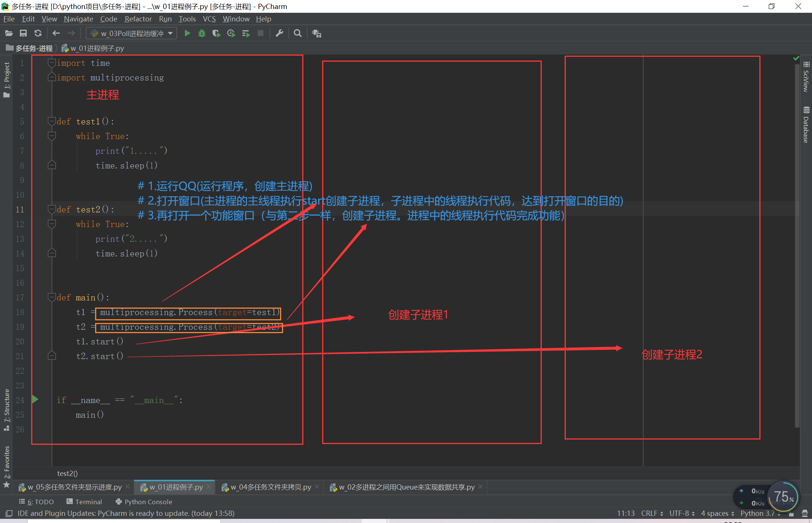Click the Open folder toolbar icon
This screenshot has width=812, height=523.
click(x=9, y=33)
